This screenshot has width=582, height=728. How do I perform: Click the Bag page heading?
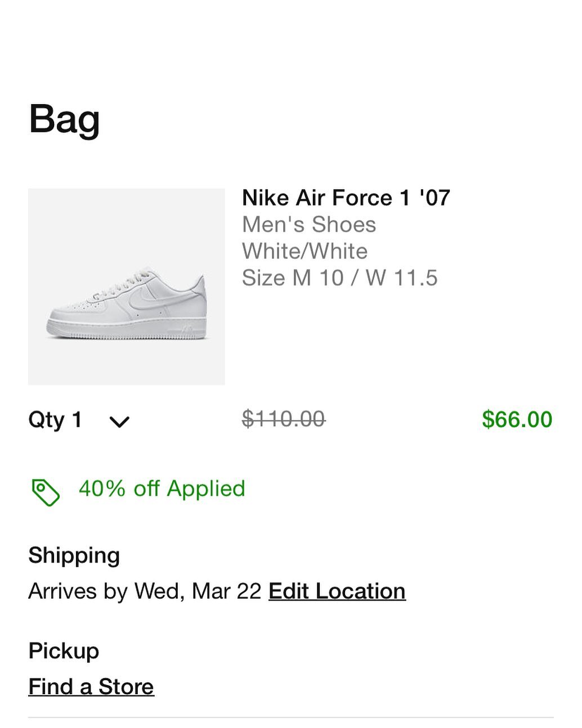point(64,119)
